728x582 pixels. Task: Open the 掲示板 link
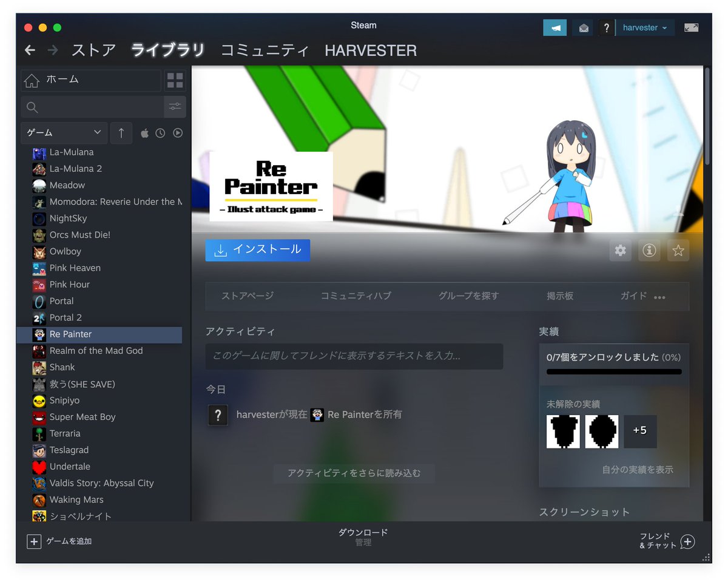point(560,296)
